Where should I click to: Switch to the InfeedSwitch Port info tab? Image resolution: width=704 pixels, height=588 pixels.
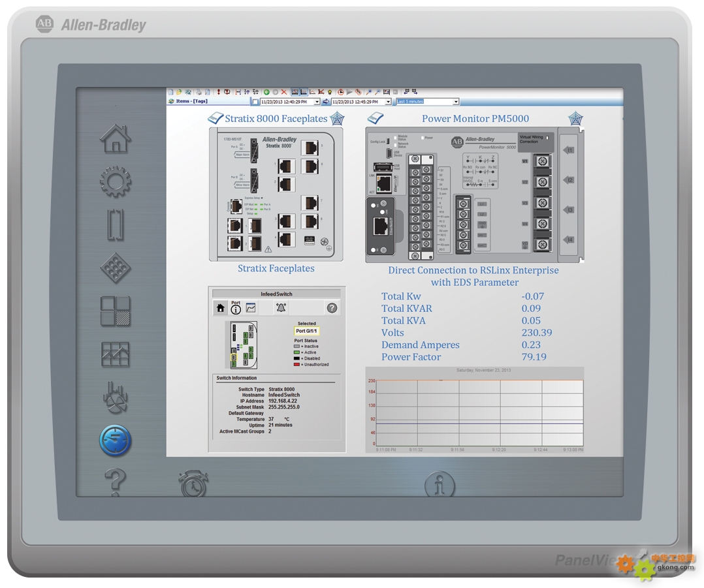(x=236, y=307)
